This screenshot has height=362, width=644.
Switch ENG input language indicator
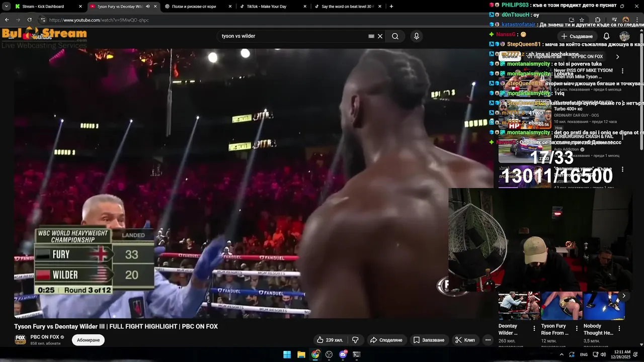584,354
